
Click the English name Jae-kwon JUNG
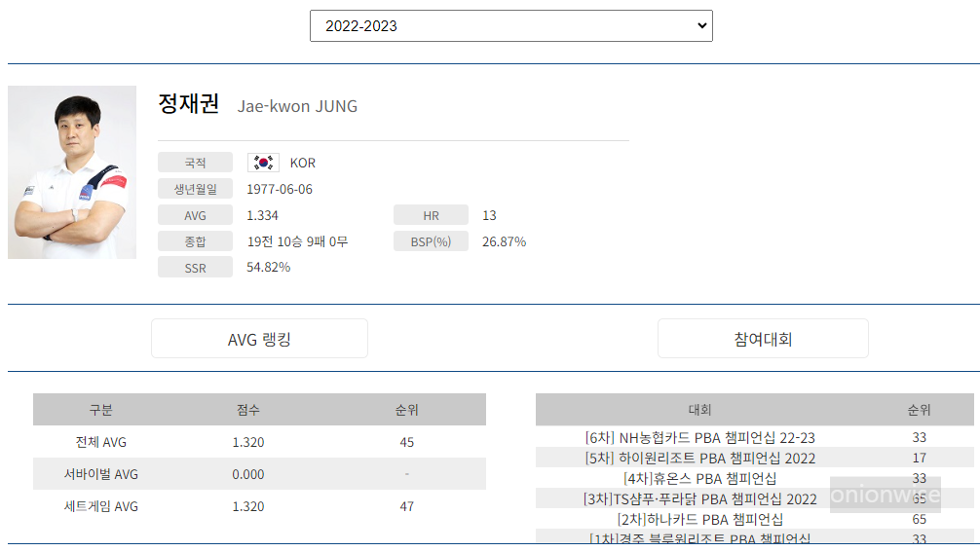297,106
